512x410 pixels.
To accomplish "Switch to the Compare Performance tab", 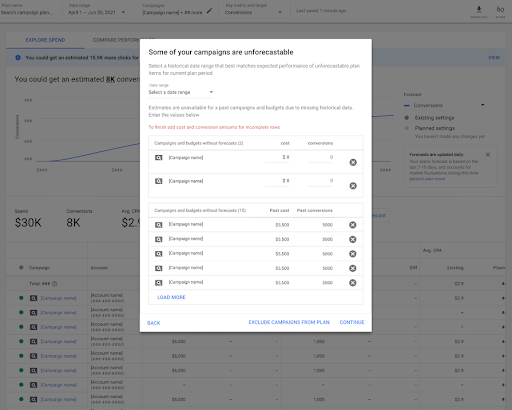I will (x=116, y=40).
